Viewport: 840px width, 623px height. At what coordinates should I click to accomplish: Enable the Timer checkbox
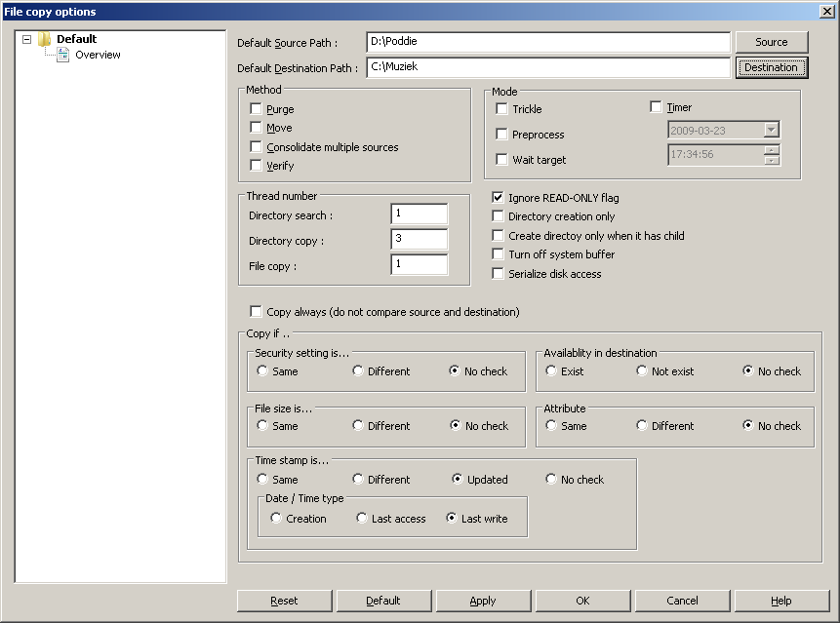tap(657, 107)
